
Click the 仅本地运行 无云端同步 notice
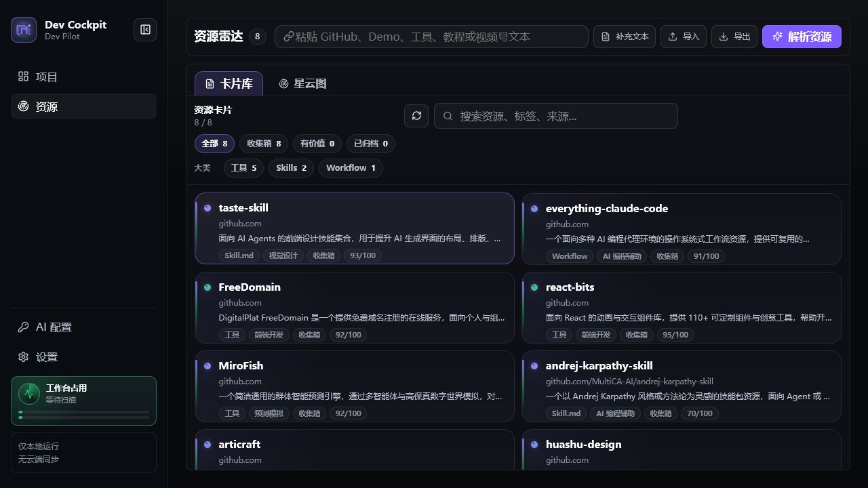click(83, 453)
